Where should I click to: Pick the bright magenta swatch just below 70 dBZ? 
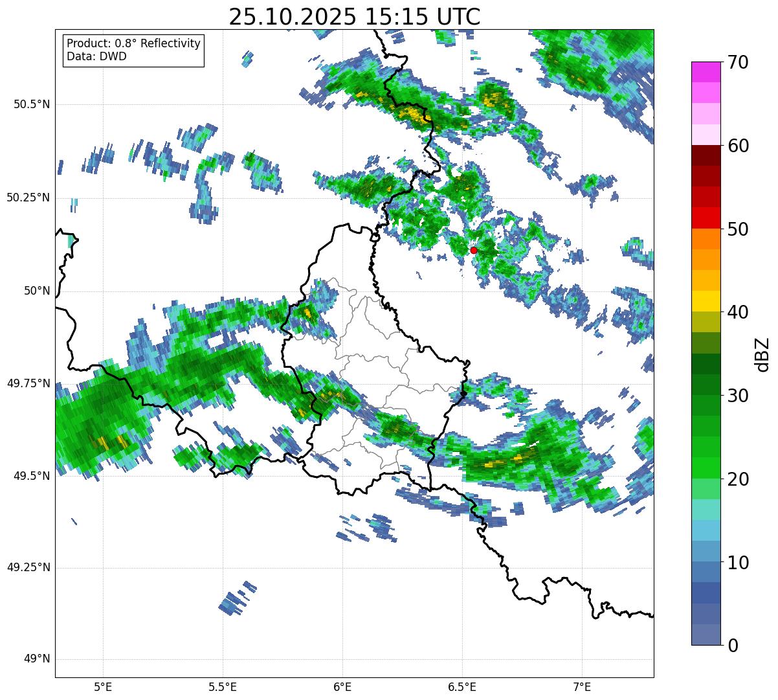coord(706,72)
